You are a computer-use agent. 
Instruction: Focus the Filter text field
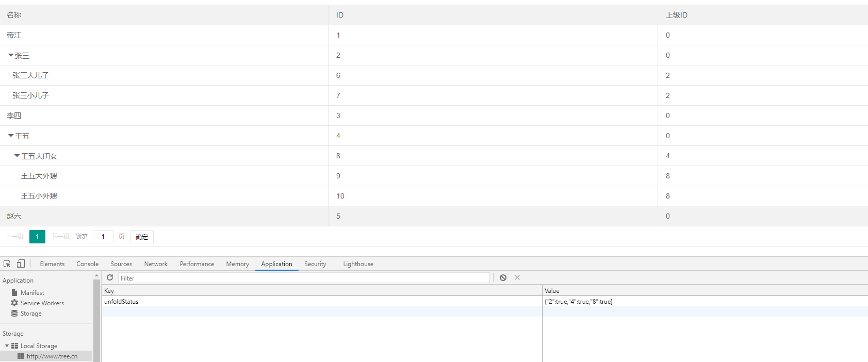click(303, 278)
